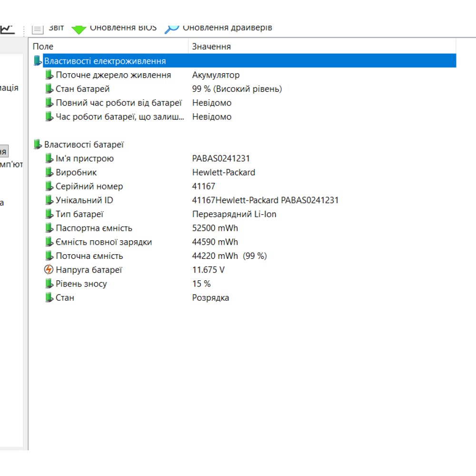Click the lightning icon beside Напруга батареї
The height and width of the screenshot is (476, 476).
pyautogui.click(x=49, y=270)
